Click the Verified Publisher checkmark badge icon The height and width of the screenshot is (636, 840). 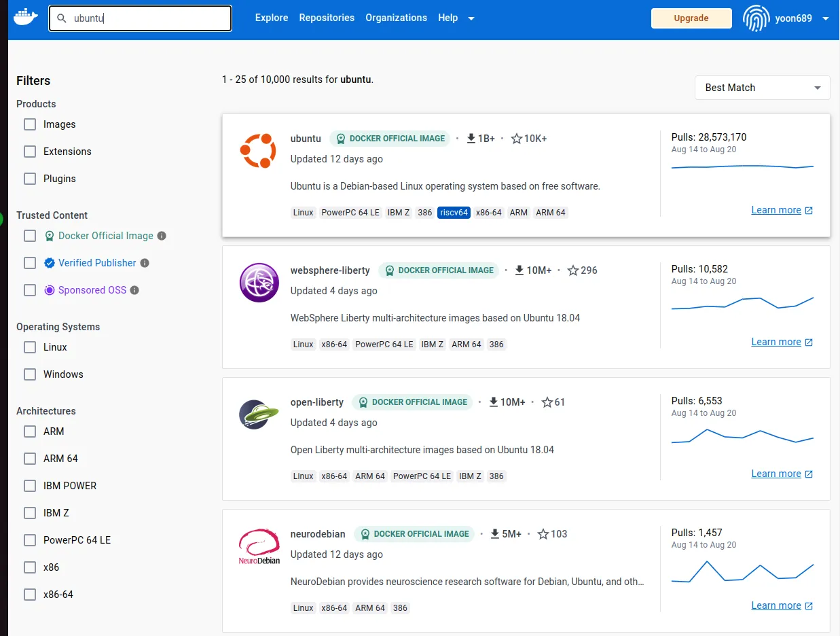click(49, 263)
